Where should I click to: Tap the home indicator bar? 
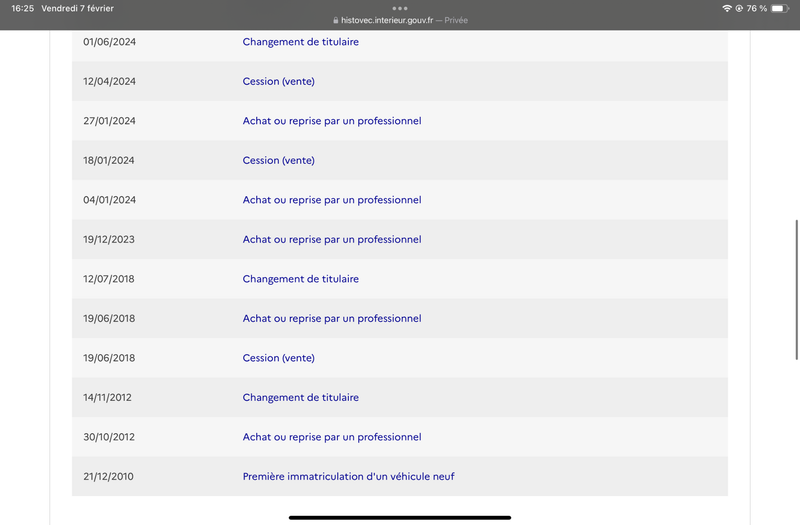click(400, 517)
